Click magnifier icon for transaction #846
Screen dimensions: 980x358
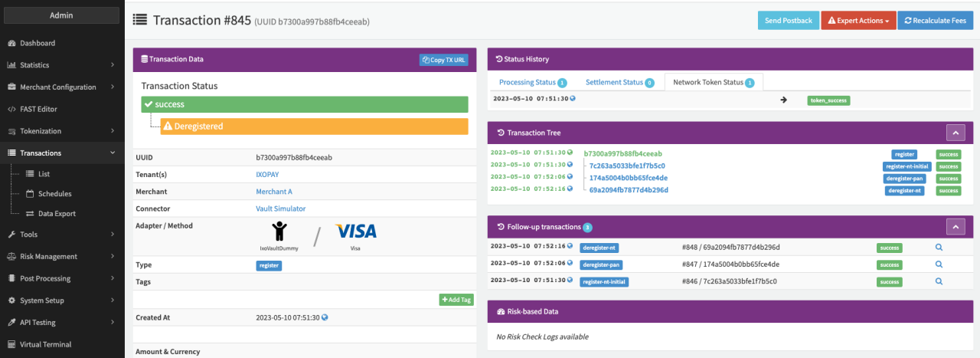click(939, 282)
